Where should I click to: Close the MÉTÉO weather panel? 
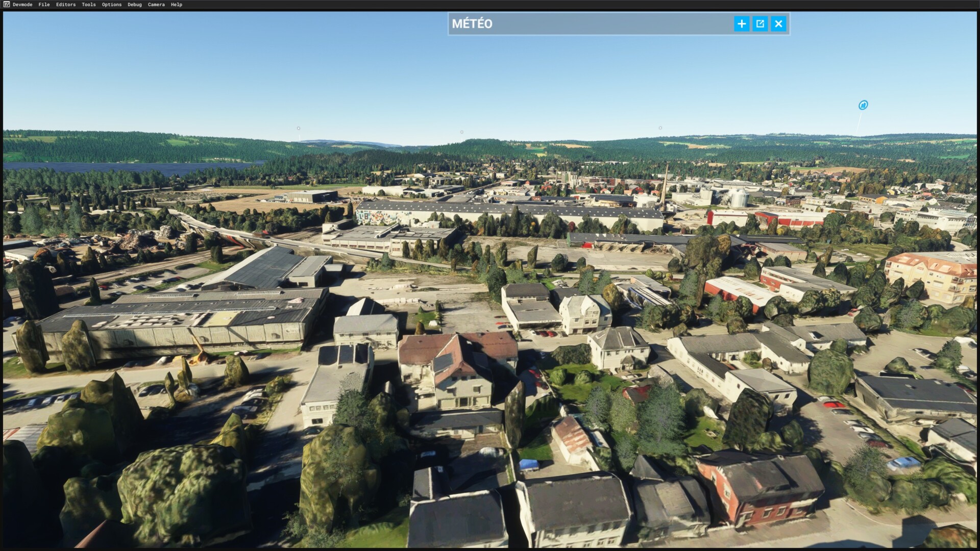778,23
